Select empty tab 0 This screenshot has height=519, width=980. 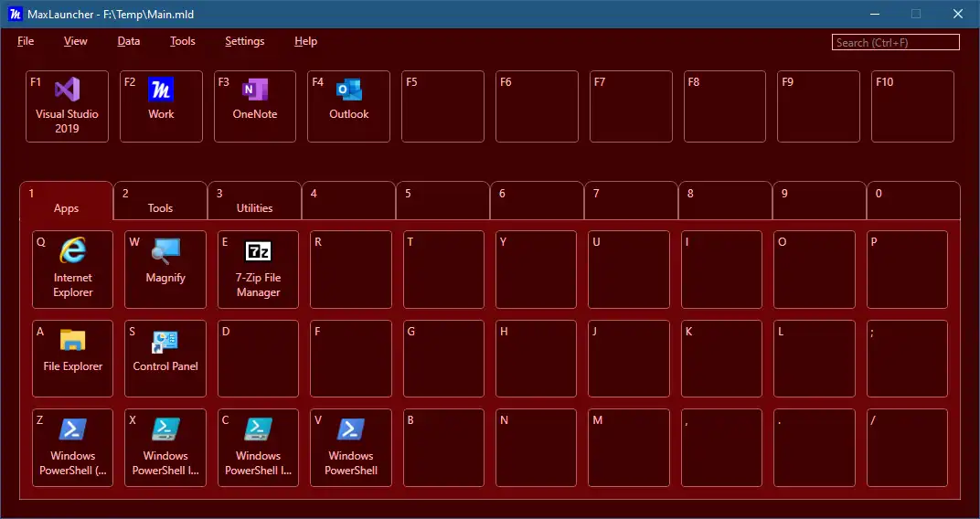click(914, 200)
